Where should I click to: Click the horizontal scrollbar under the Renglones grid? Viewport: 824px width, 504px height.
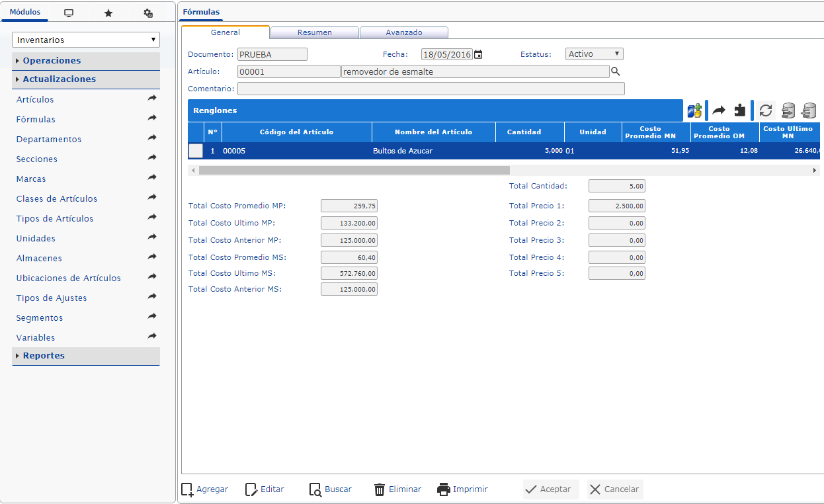click(x=354, y=171)
